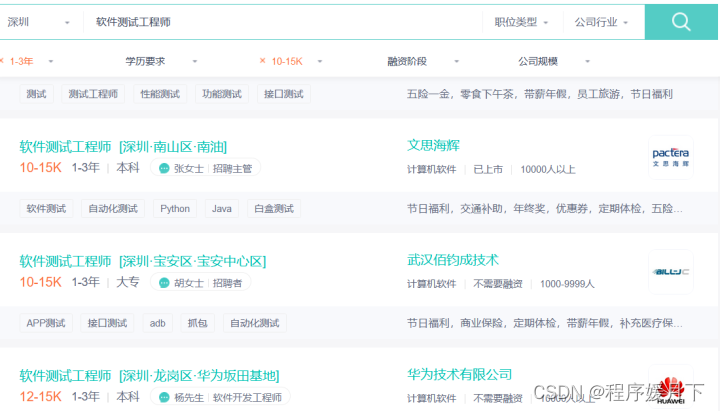Click benefits text starting 节日福利，商业保险
This screenshot has height=411, width=720.
(545, 323)
